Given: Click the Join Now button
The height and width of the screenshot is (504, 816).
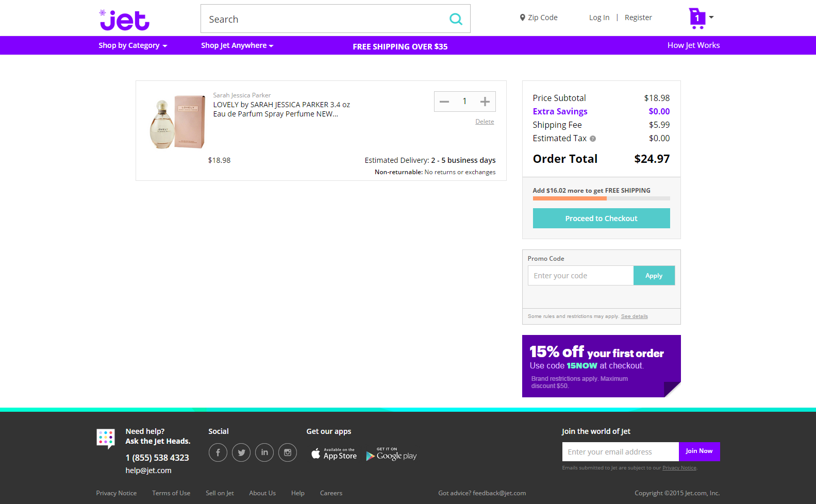Looking at the screenshot, I should (x=699, y=451).
